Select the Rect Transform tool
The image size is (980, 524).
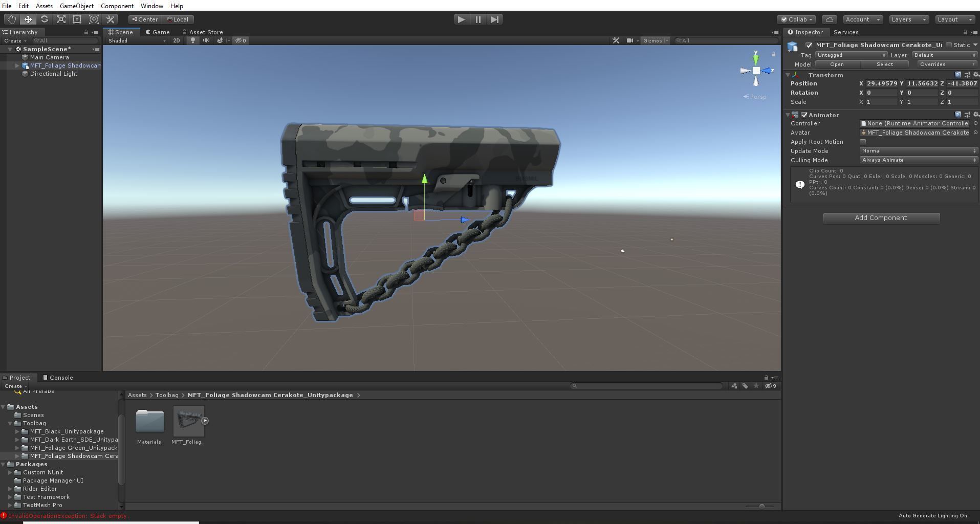(x=77, y=19)
